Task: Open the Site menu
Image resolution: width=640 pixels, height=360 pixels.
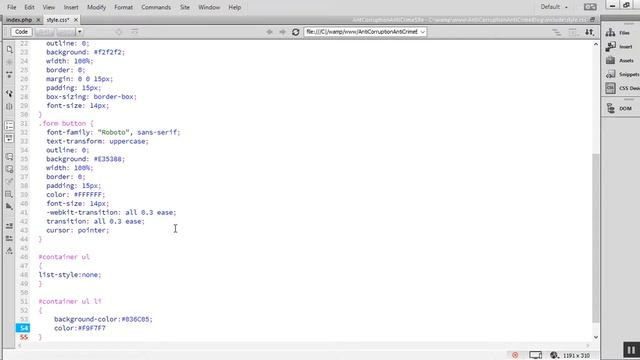Action: [x=184, y=7]
